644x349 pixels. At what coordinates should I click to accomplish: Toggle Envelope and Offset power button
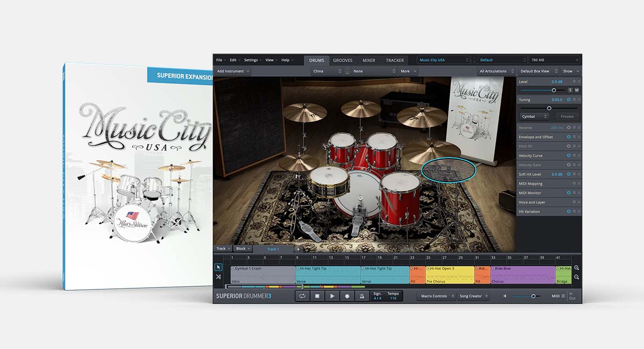click(x=568, y=137)
